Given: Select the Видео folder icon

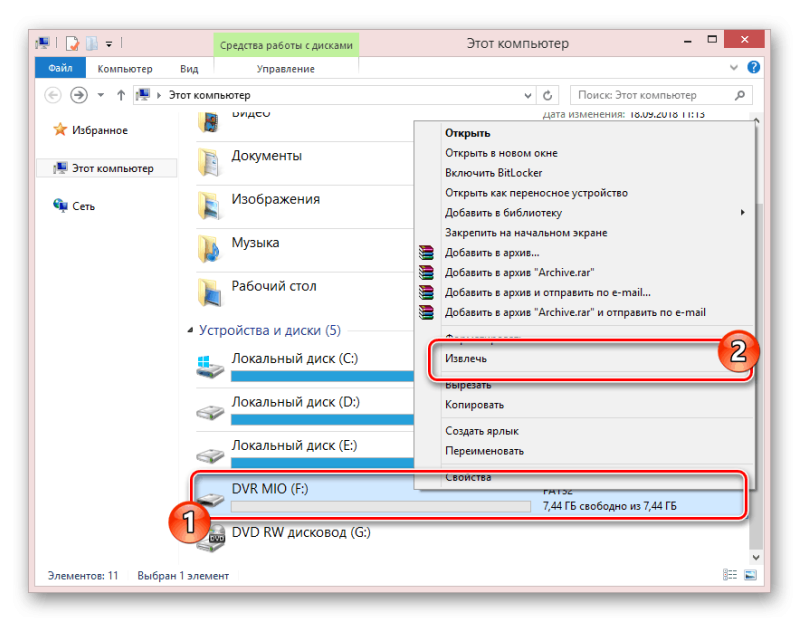Looking at the screenshot, I should coord(209,121).
